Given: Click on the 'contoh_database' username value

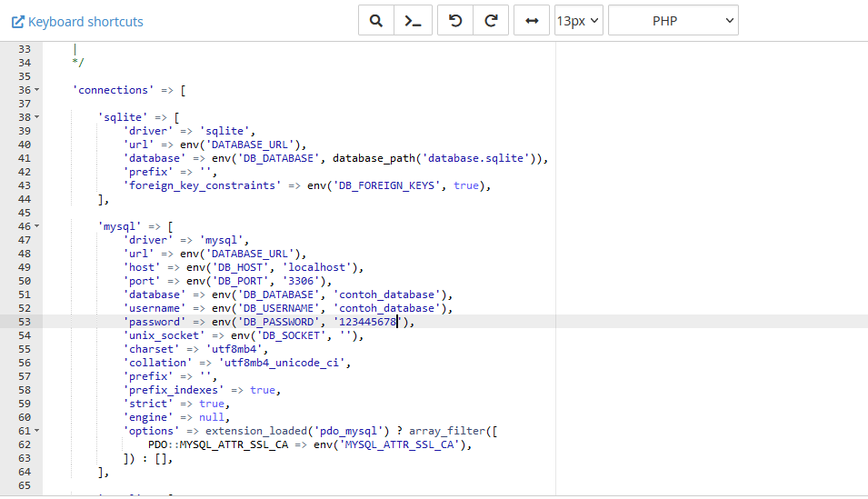Looking at the screenshot, I should 389,308.
